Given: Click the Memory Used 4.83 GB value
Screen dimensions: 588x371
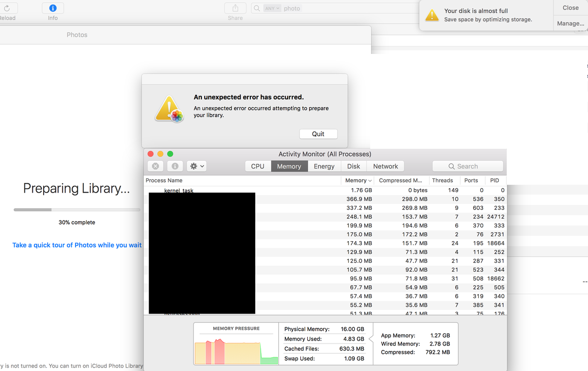Looking at the screenshot, I should (354, 339).
